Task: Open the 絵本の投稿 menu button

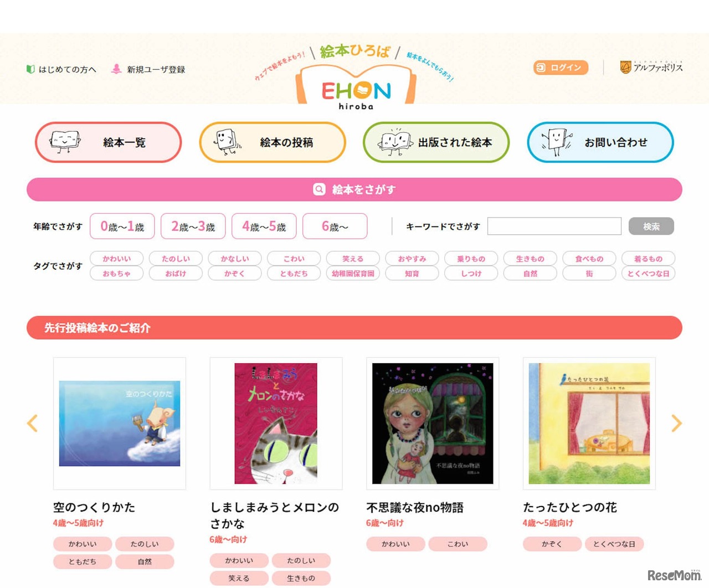Action: pos(273,142)
